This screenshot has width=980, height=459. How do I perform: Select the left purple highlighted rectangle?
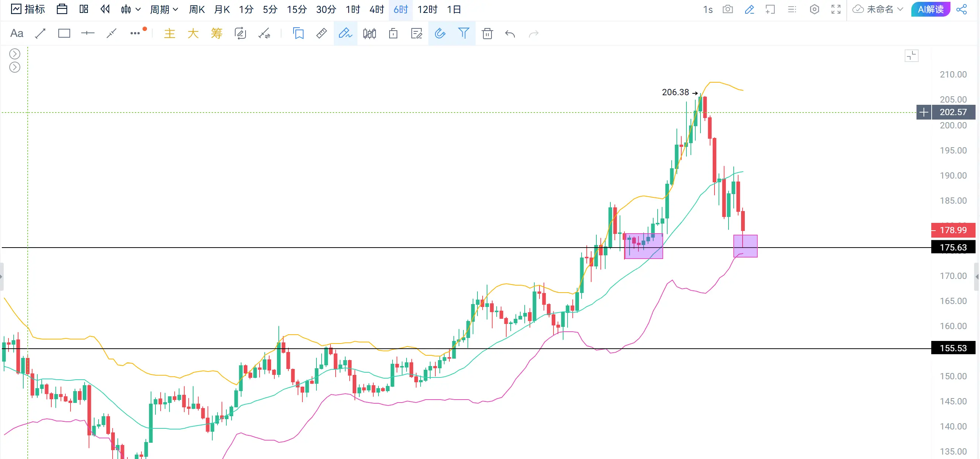(x=643, y=246)
